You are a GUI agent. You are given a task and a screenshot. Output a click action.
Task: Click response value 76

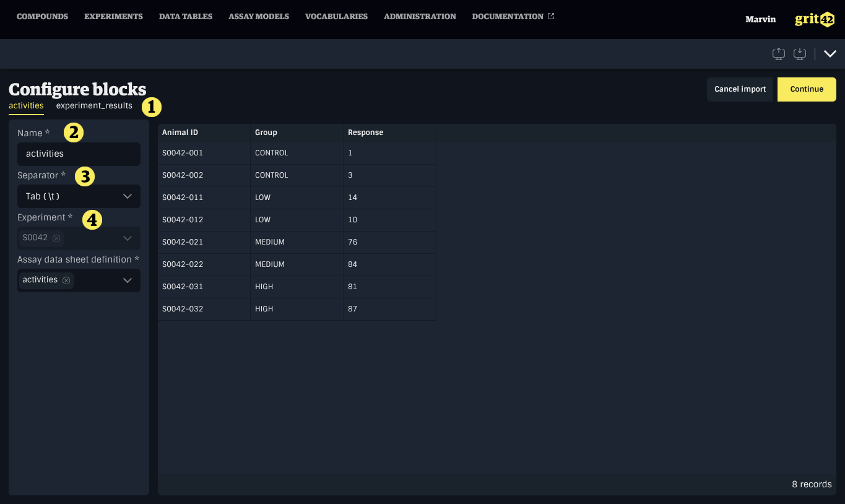click(390, 242)
